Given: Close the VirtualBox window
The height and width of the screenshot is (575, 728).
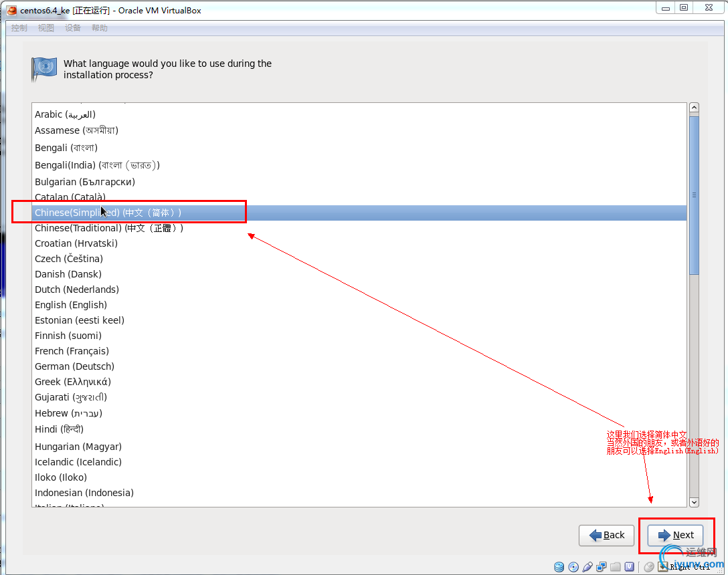Looking at the screenshot, I should (709, 8).
